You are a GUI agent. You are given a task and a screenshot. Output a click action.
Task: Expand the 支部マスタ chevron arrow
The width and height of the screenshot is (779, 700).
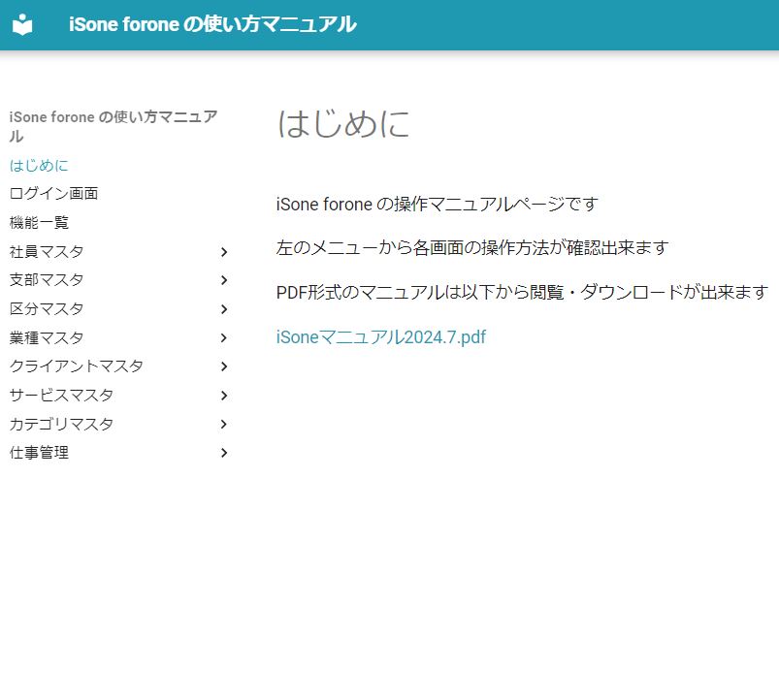(x=224, y=280)
